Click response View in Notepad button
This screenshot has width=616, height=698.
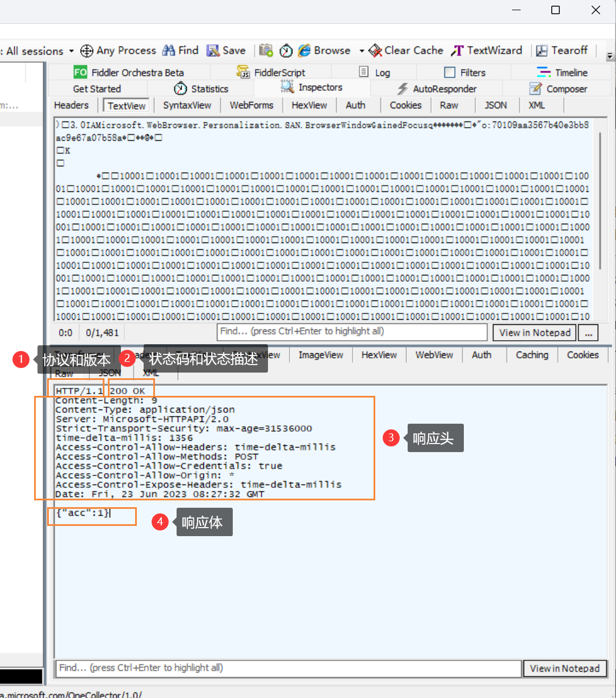point(565,668)
